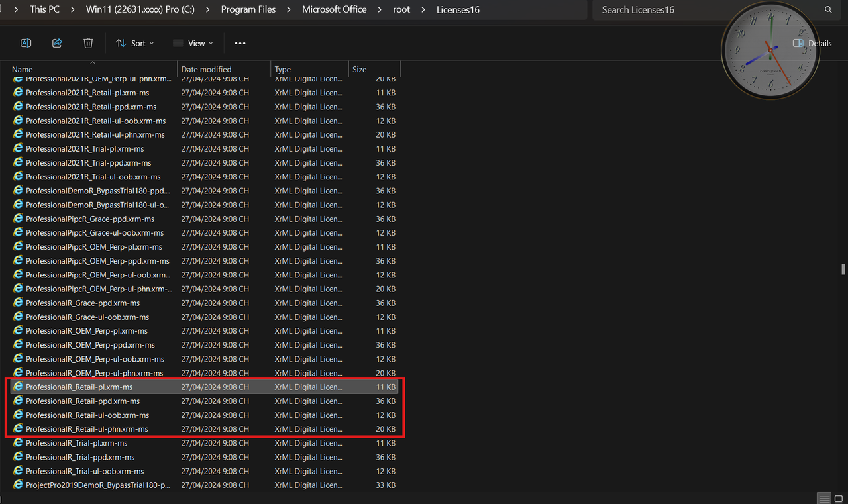Click the 11 KB size of ProfessionalR_Retail-pl.xrm-ms
848x504 pixels.
386,387
